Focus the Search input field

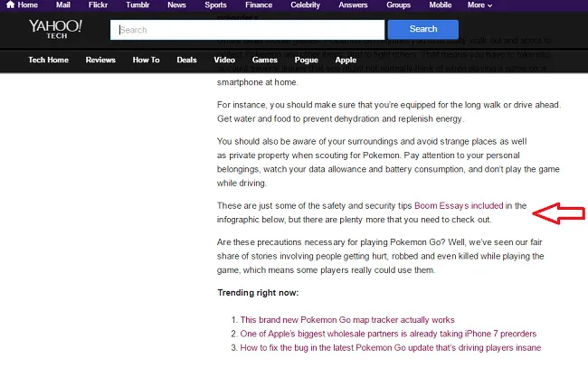tap(253, 30)
